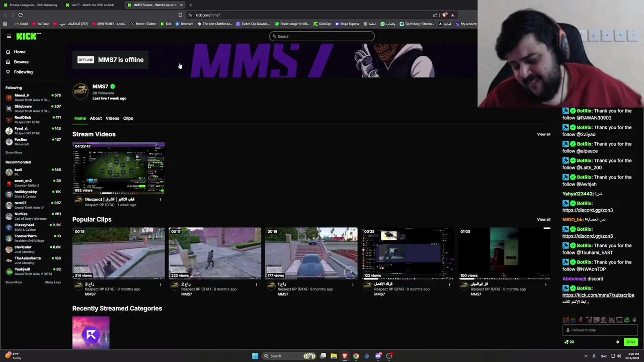Viewport: 644px width, 362px height.
Task: Open the Gmail bookmark
Action: [x=21, y=24]
